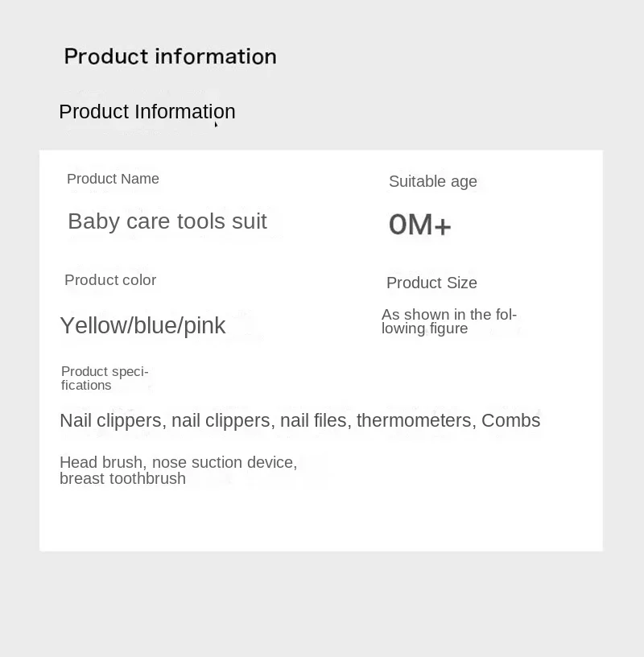Viewport: 644px width, 657px height.
Task: Select the "0M+" age value
Action: [x=419, y=225]
